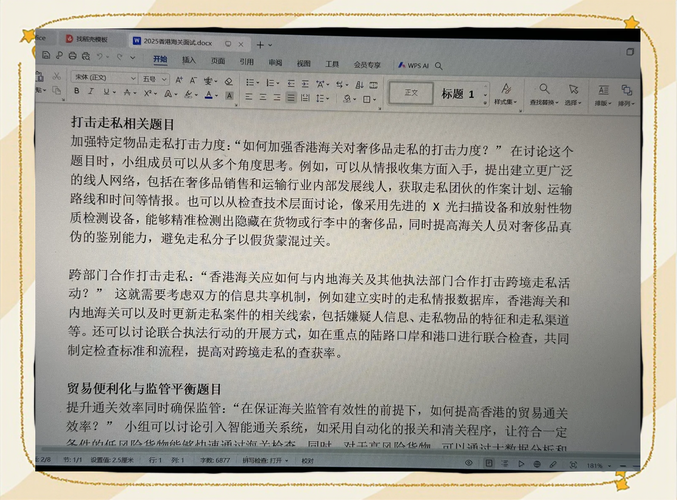Open Print Preview from quick access toolbar
The image size is (677, 500).
coord(86,56)
